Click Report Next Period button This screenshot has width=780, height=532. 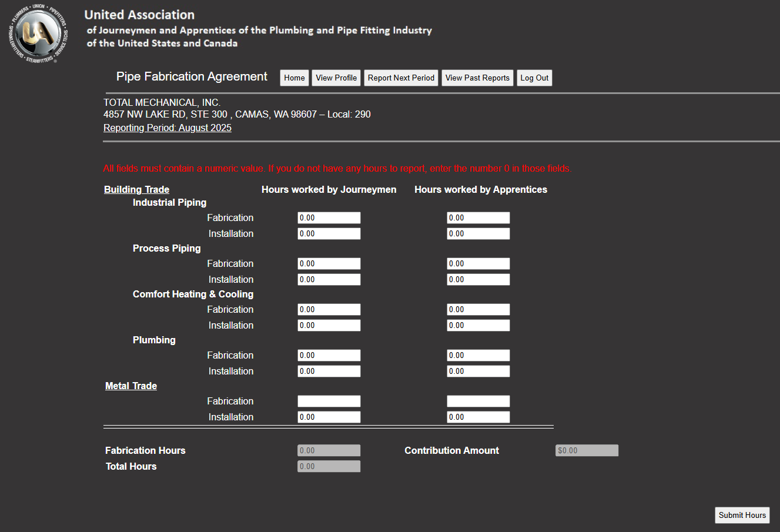tap(401, 78)
